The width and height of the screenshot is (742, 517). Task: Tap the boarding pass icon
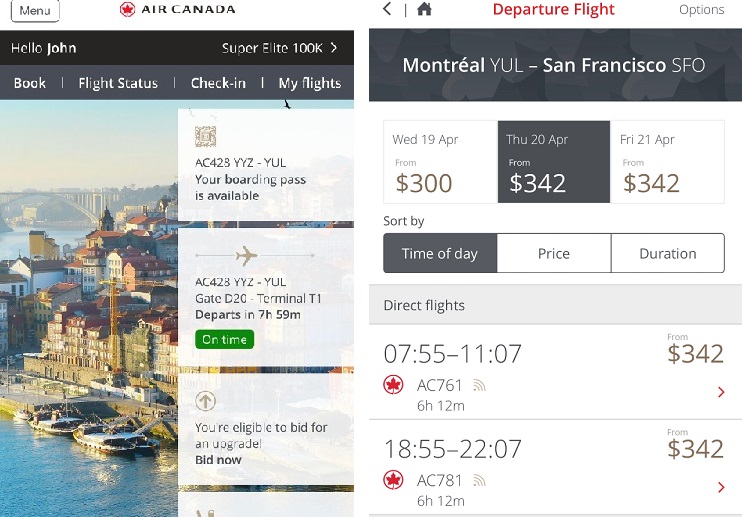click(x=206, y=137)
